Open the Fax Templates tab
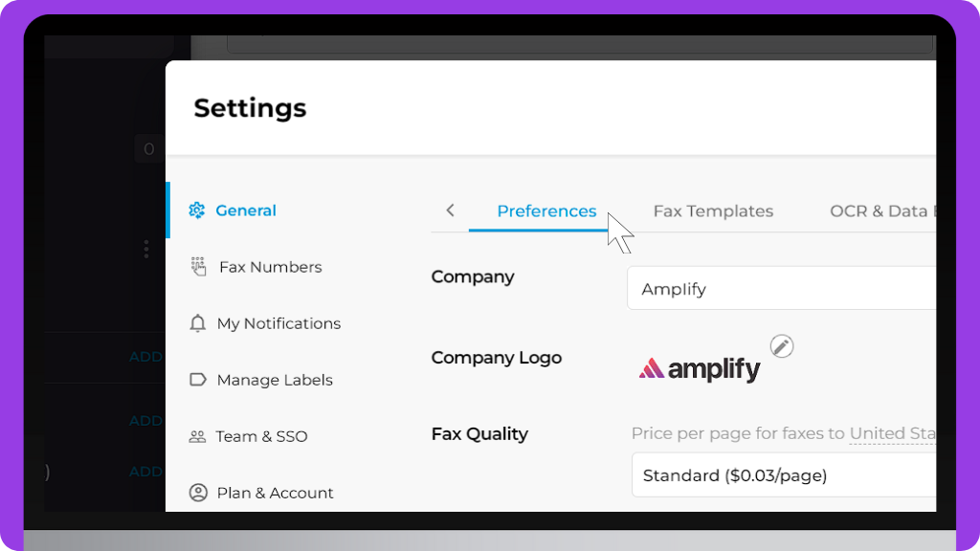The width and height of the screenshot is (980, 551). (x=713, y=211)
